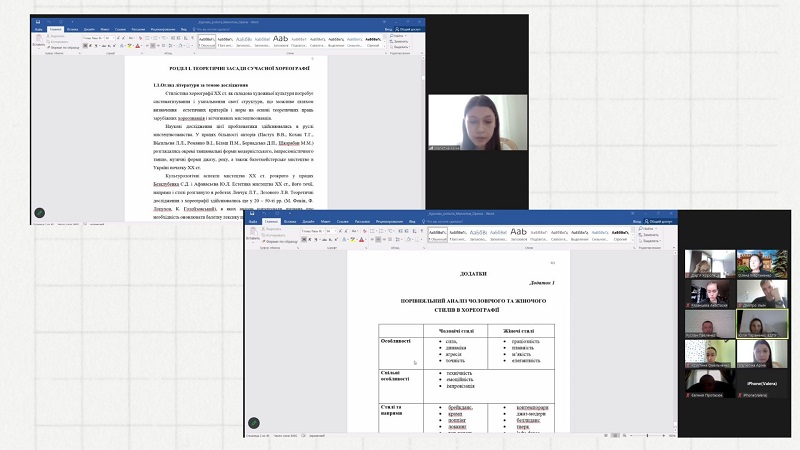Switch to Файл tab in upper Word window
The height and width of the screenshot is (450, 800).
[39, 29]
